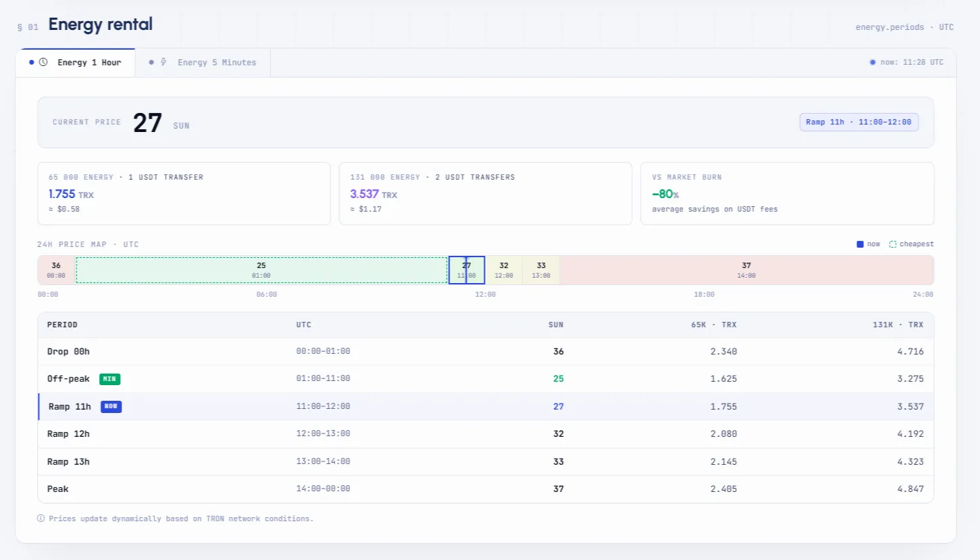Click the green 25 SUN value in Off-peak row
This screenshot has width=980, height=560.
(x=559, y=379)
